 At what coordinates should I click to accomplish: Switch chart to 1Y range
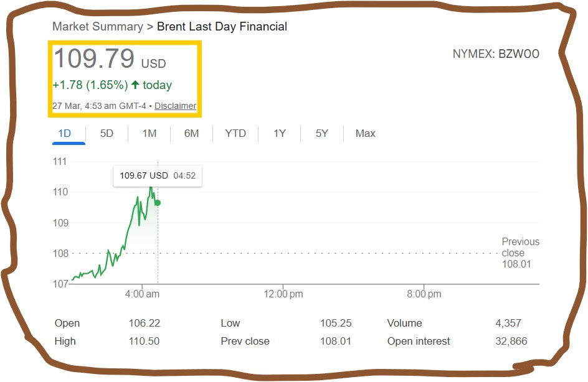pyautogui.click(x=280, y=133)
